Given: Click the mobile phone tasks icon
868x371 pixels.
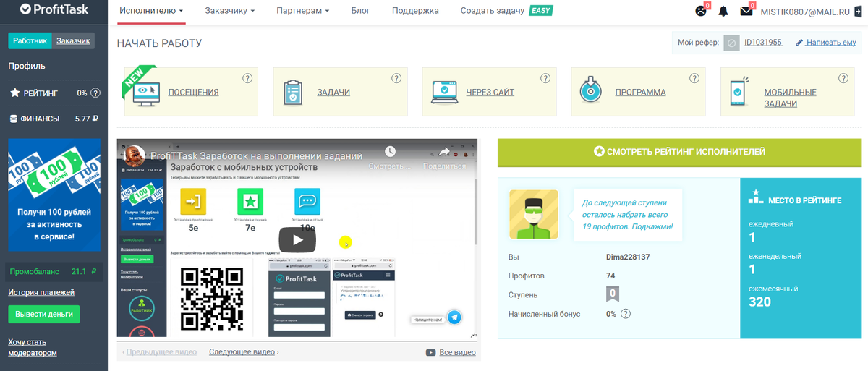Looking at the screenshot, I should click(x=739, y=92).
